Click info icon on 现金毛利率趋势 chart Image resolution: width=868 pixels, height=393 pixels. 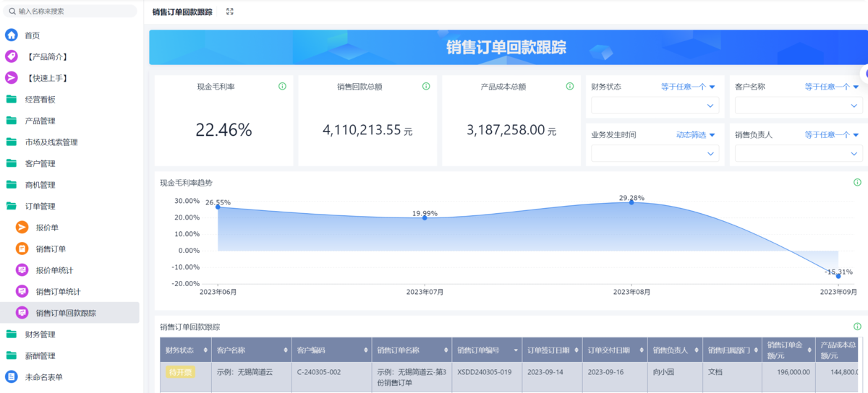[857, 183]
